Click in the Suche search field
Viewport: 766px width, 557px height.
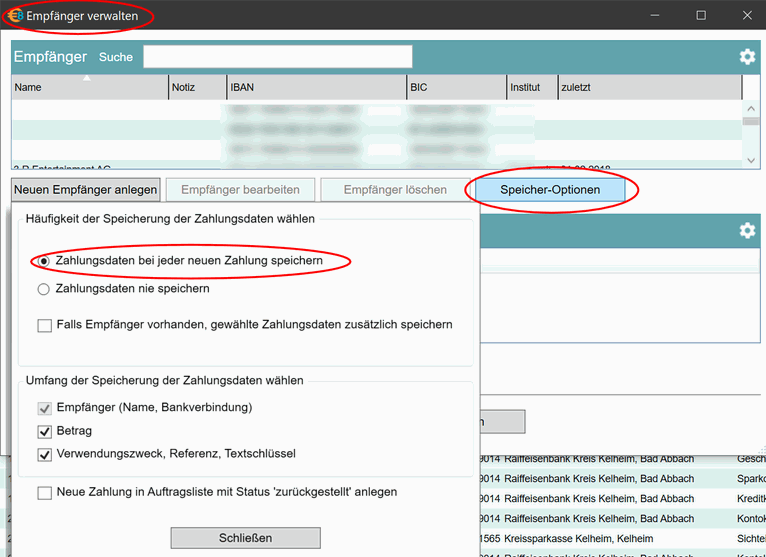[x=277, y=57]
